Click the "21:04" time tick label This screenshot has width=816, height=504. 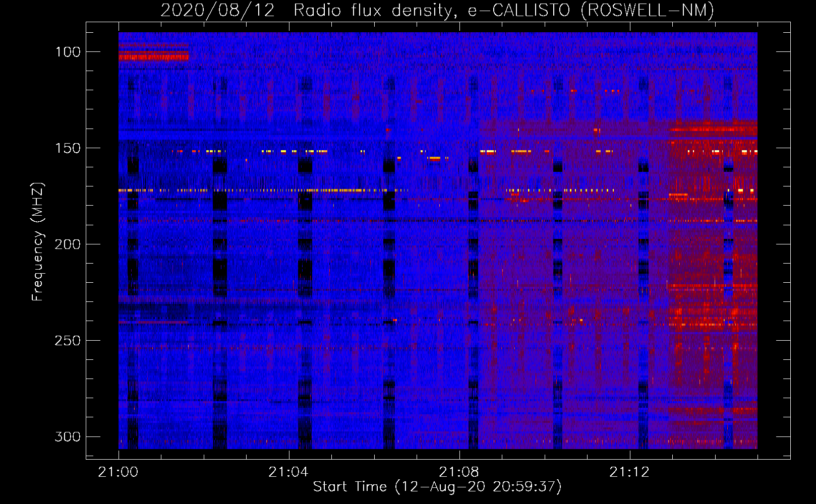(x=288, y=472)
